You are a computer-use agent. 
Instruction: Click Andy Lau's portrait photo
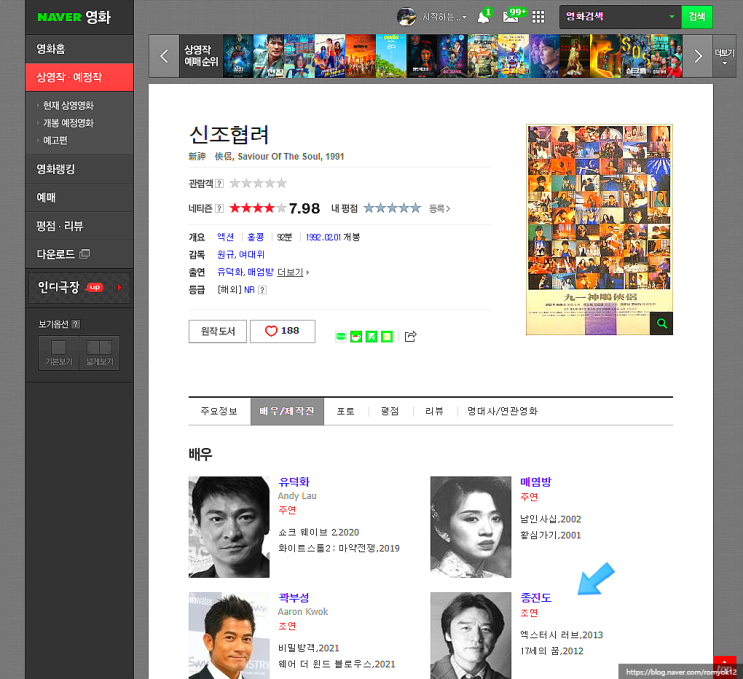coord(229,527)
